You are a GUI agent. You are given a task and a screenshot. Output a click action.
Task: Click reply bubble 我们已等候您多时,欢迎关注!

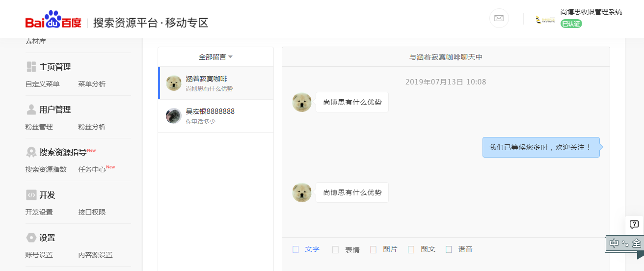[541, 147]
